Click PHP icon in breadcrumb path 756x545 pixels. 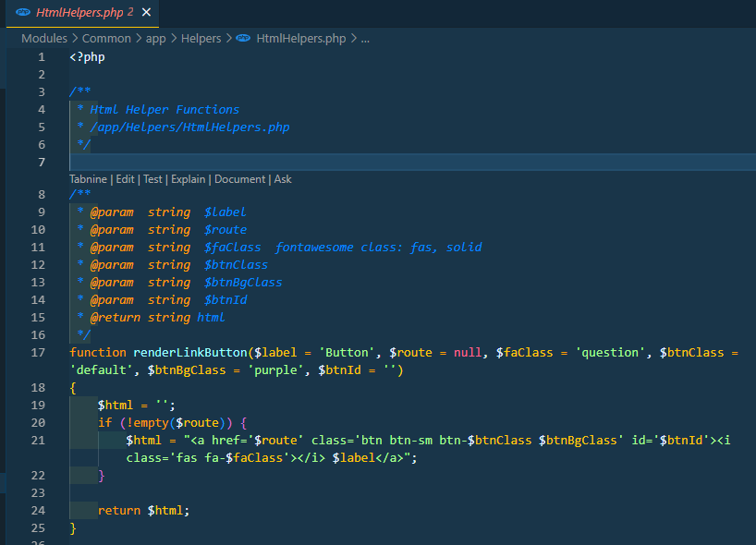pyautogui.click(x=243, y=38)
